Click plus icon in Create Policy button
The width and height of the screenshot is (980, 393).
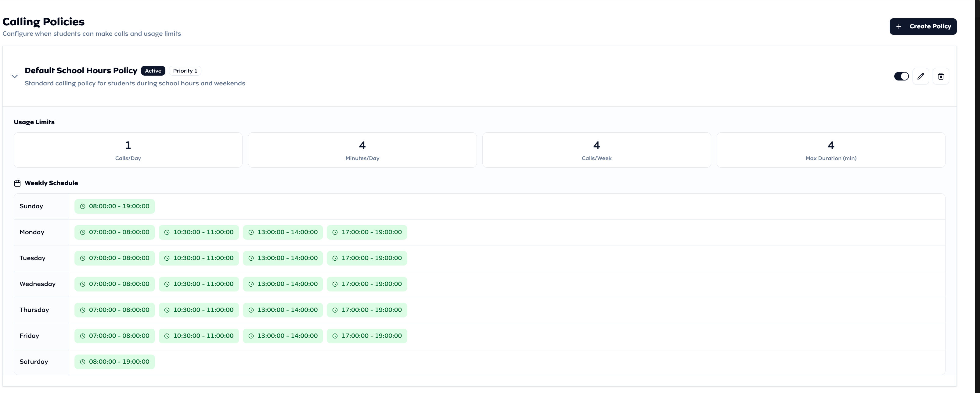[899, 27]
